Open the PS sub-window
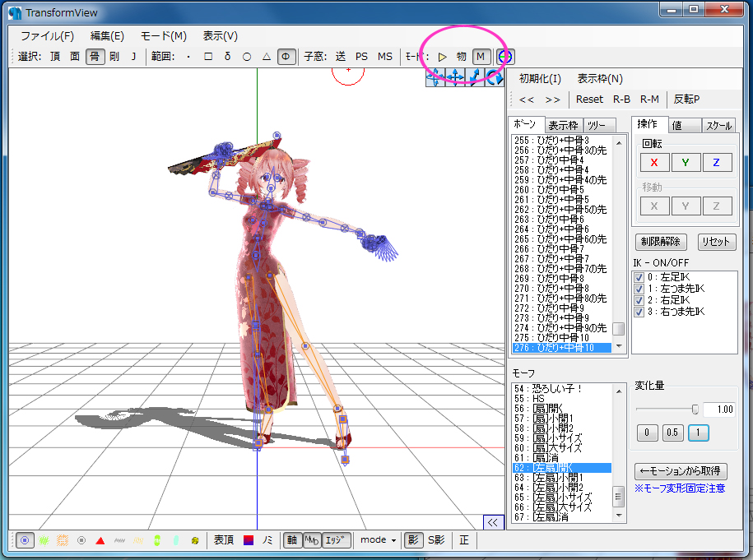 click(x=361, y=57)
